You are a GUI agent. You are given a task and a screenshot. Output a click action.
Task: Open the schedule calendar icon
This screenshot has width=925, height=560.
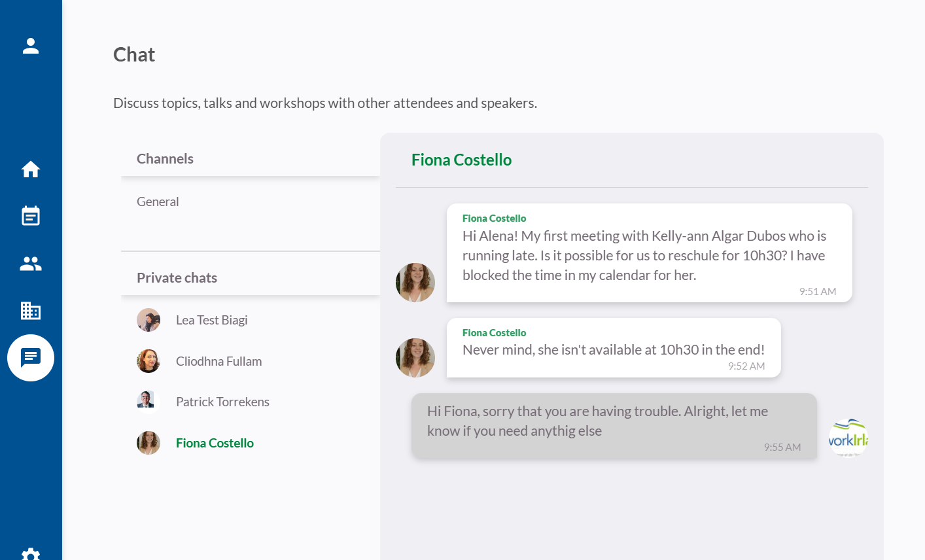(31, 216)
